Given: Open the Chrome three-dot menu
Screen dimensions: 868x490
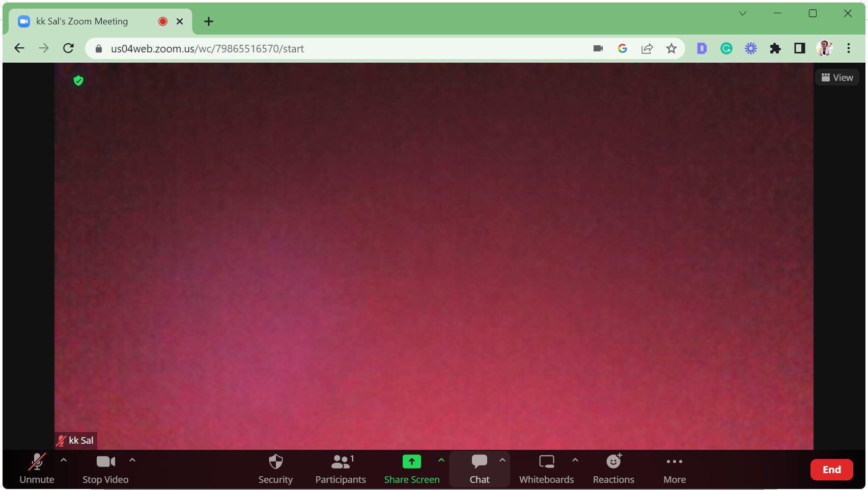Looking at the screenshot, I should coord(848,48).
